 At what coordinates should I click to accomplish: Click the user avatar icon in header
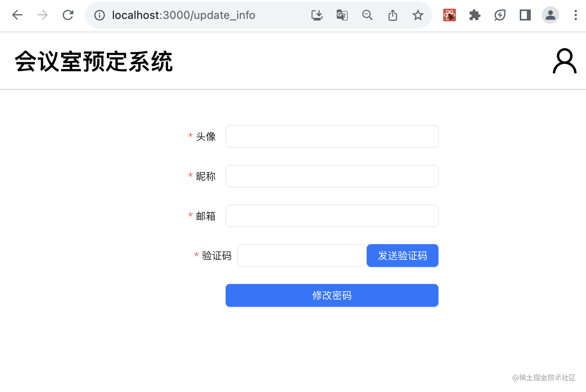pos(564,61)
